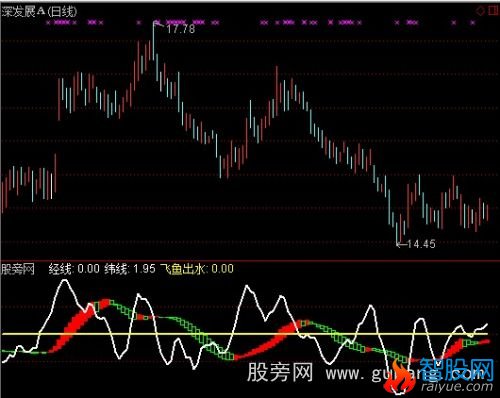The width and height of the screenshot is (500, 398).
Task: Click the 纬线: 1.95 indicator value
Action: (x=130, y=269)
